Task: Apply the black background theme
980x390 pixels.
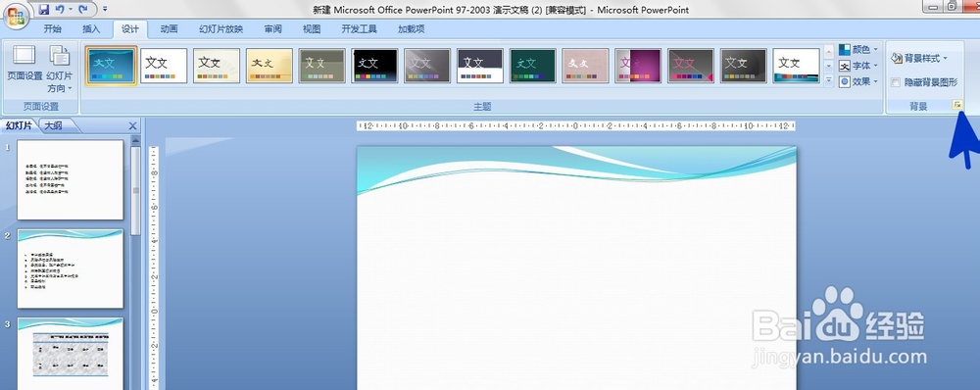Action: tap(374, 66)
